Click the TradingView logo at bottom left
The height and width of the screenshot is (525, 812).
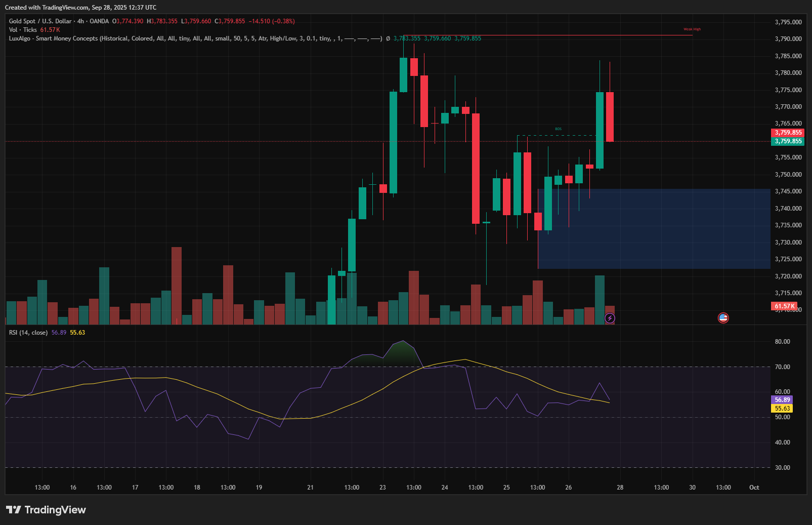click(46, 510)
